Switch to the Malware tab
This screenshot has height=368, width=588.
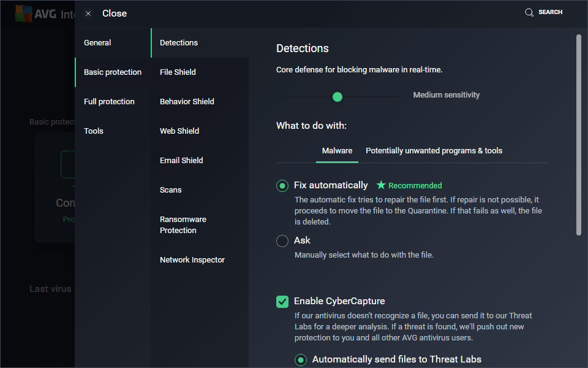click(337, 151)
